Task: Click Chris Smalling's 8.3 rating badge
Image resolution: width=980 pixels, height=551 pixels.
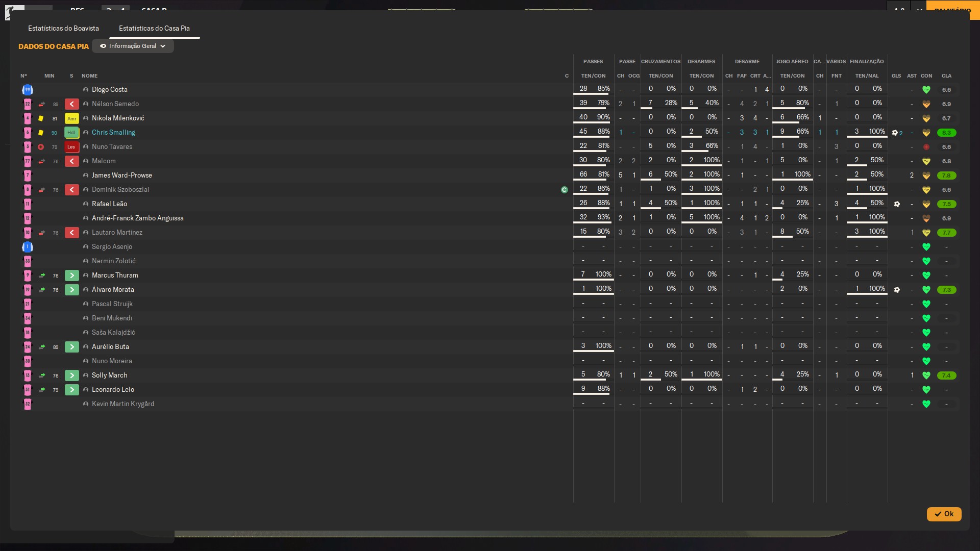Action: (946, 133)
